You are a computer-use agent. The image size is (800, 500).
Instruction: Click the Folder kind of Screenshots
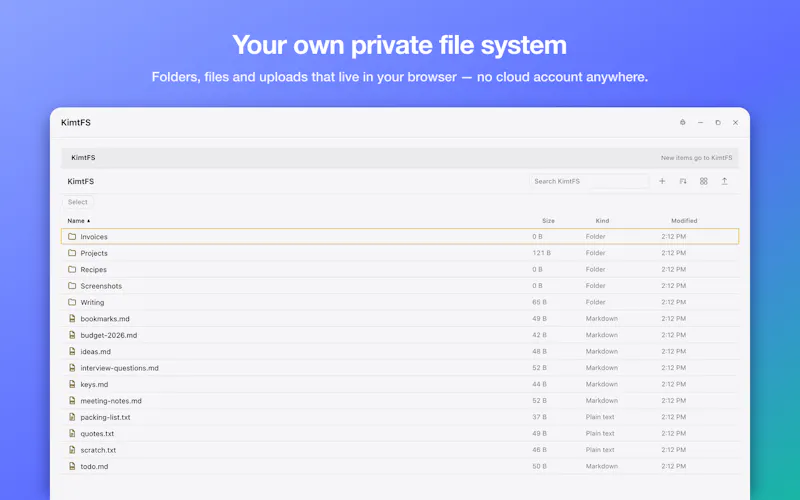tap(595, 286)
